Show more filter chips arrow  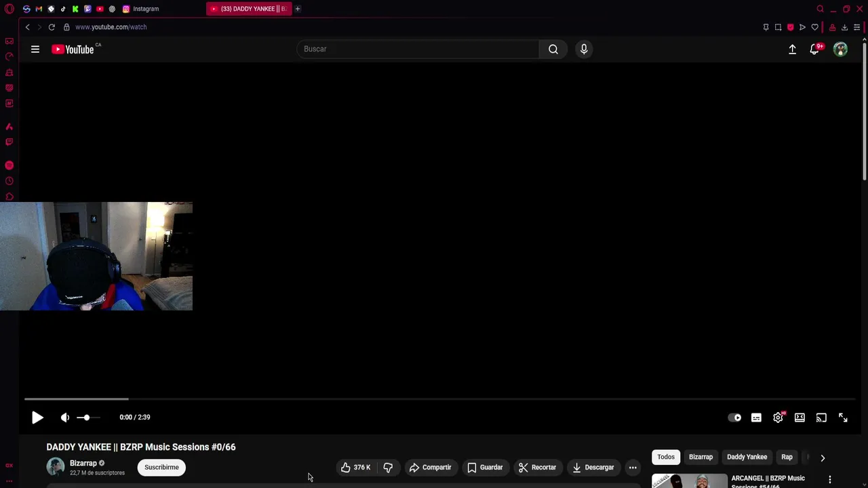[823, 457]
